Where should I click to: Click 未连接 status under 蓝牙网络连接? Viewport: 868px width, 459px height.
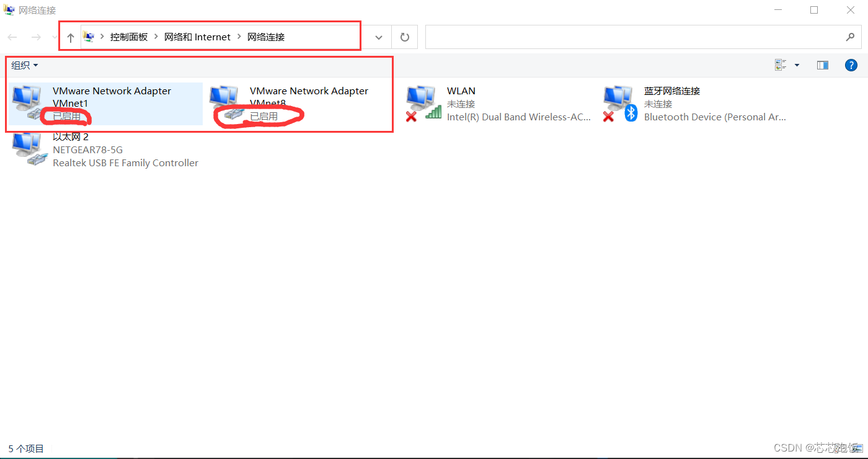(658, 104)
